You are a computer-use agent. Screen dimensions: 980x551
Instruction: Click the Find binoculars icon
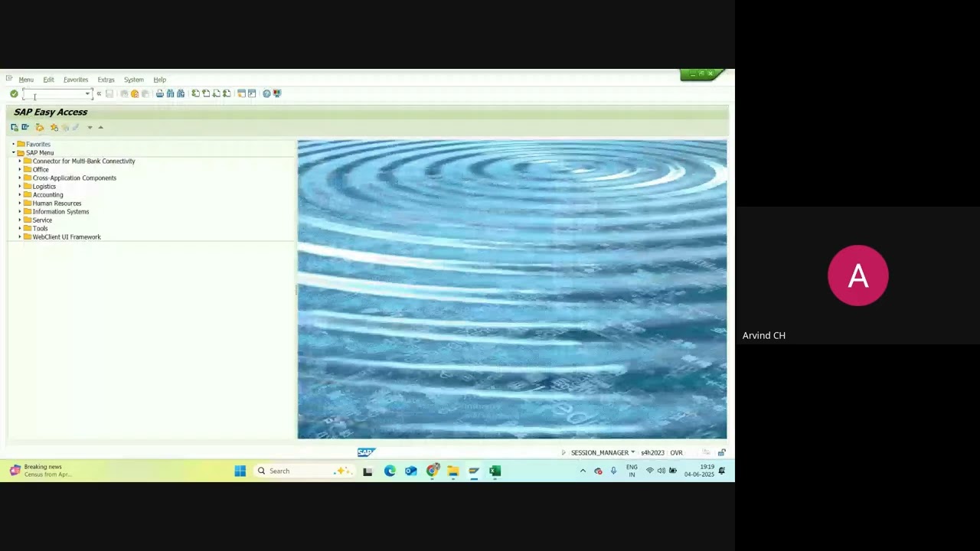(170, 93)
